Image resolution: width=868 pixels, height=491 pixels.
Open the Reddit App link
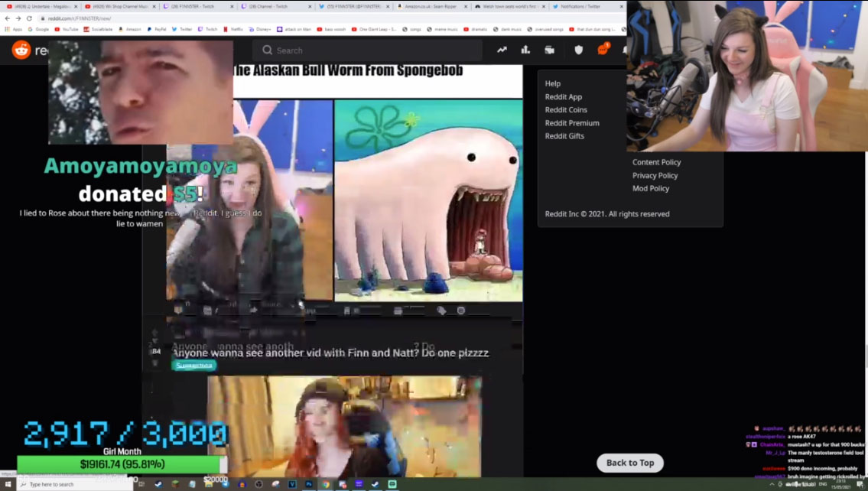[x=564, y=97]
